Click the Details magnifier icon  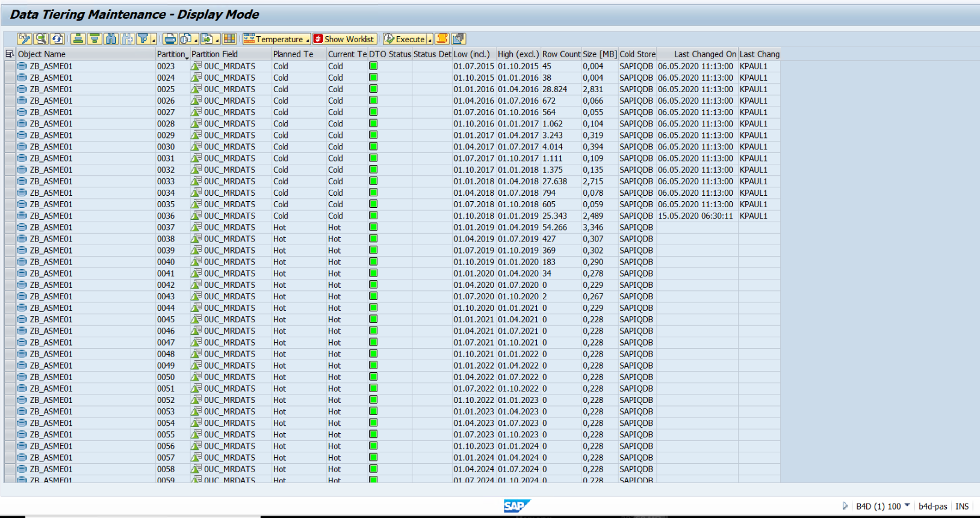(x=41, y=39)
